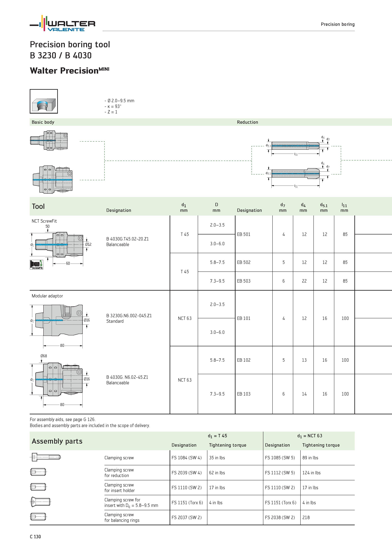Image resolution: width=392 pixels, height=555 pixels.
Task: Click the Torx insert clamping screw icon
Action: [41, 502]
